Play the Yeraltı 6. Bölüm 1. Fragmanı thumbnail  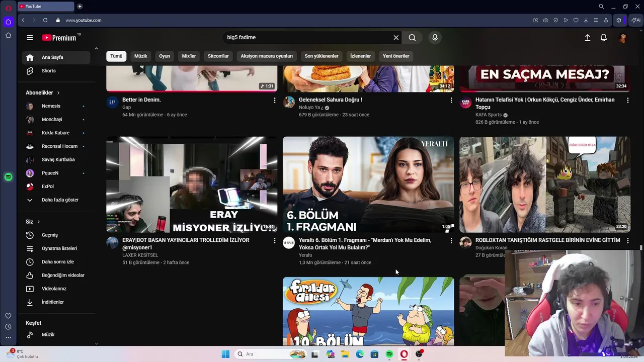pos(368,185)
